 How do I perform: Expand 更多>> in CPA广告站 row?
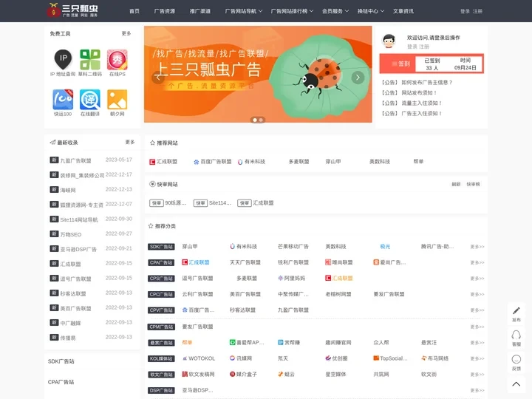477,262
